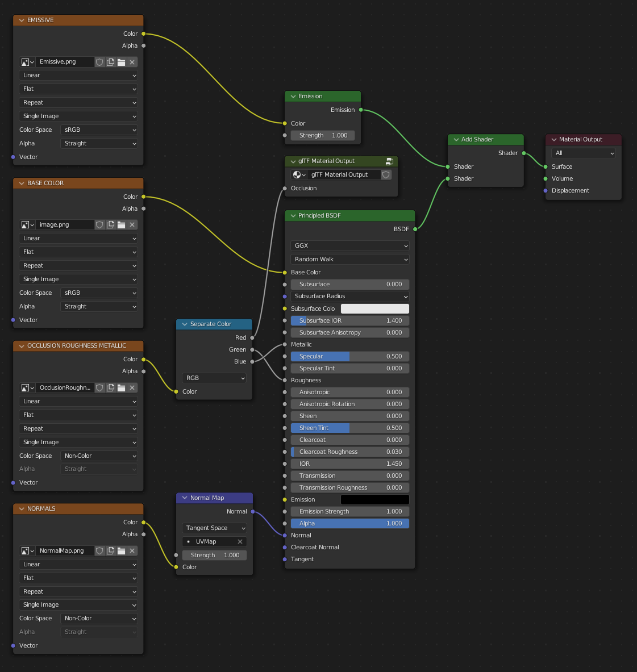The height and width of the screenshot is (672, 637).
Task: Toggle the shield icon in glTF Material Output node
Action: (x=386, y=174)
